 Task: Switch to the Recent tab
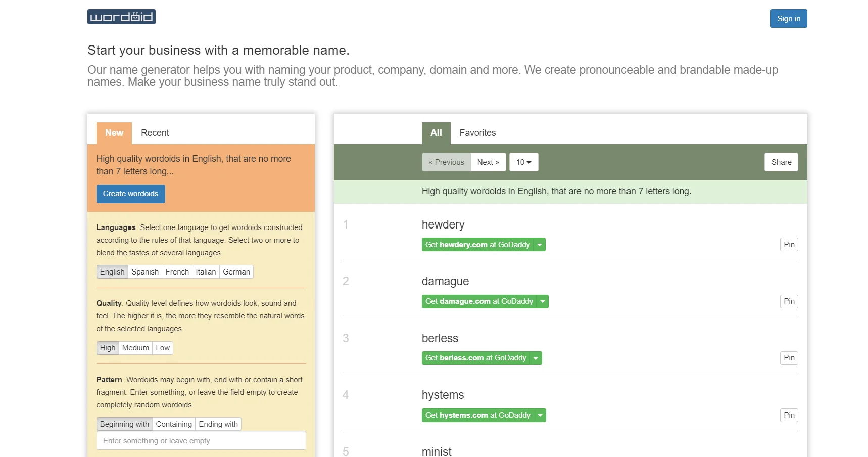pos(155,133)
